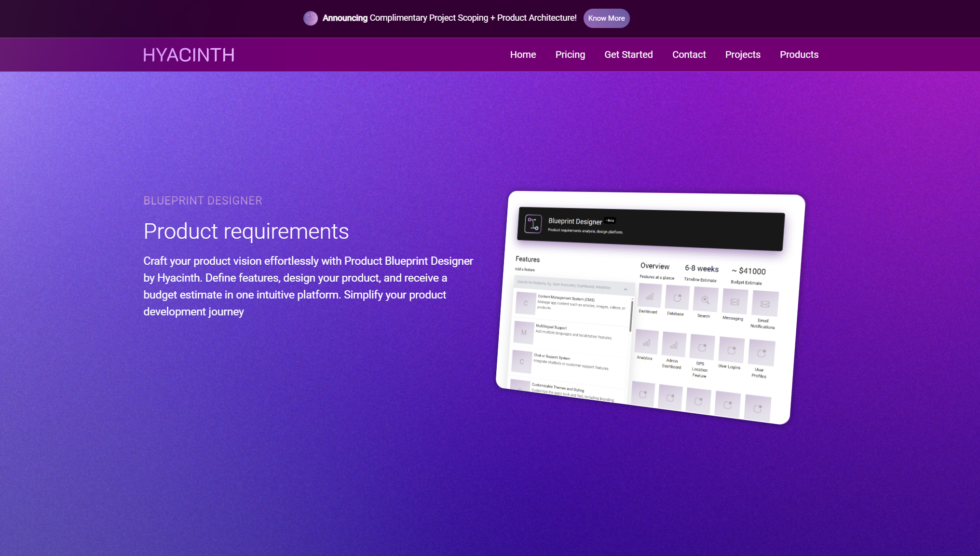Go to Get Started page
This screenshot has width=980, height=556.
[628, 54]
